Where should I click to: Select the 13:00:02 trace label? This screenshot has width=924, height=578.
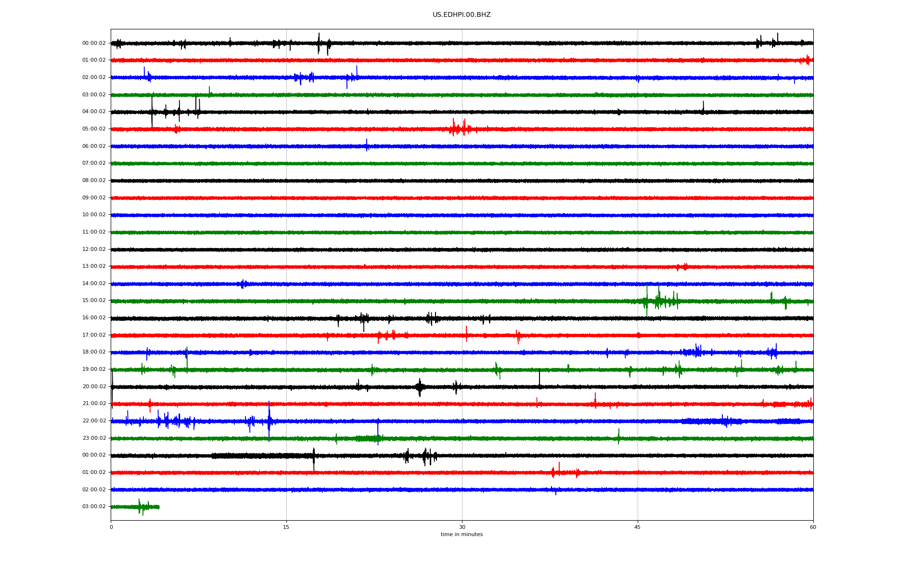click(x=94, y=266)
